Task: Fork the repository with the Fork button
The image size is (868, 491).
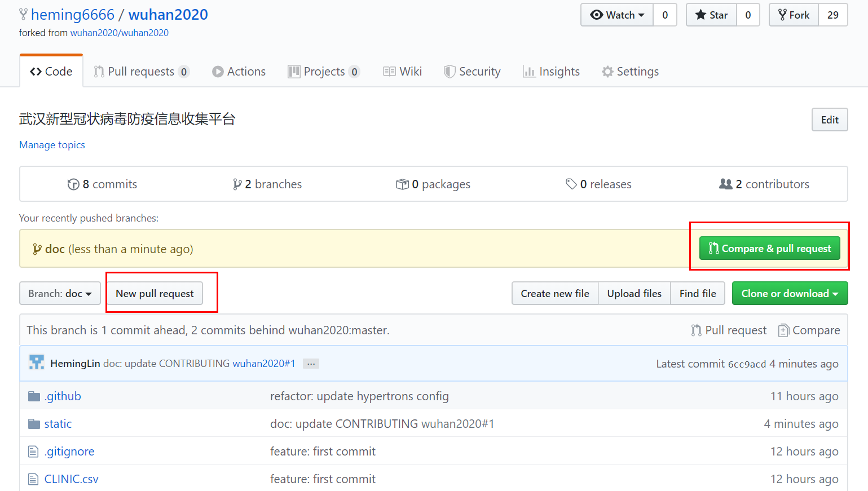Action: click(794, 15)
